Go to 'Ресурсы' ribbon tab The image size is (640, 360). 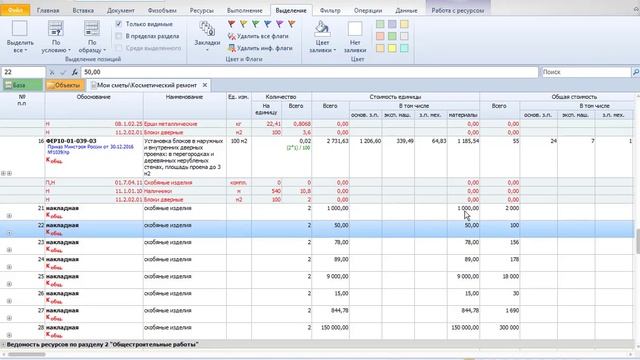[202, 10]
